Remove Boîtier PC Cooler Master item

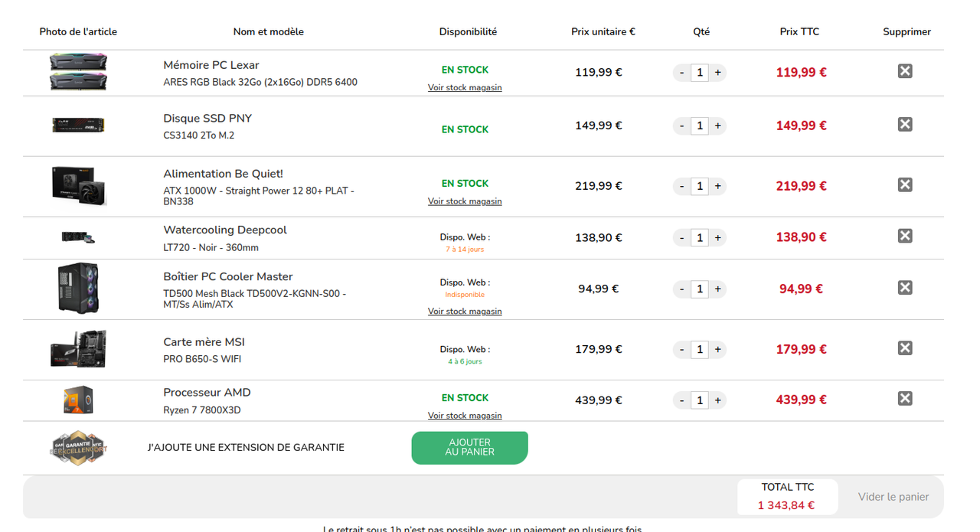[905, 288]
